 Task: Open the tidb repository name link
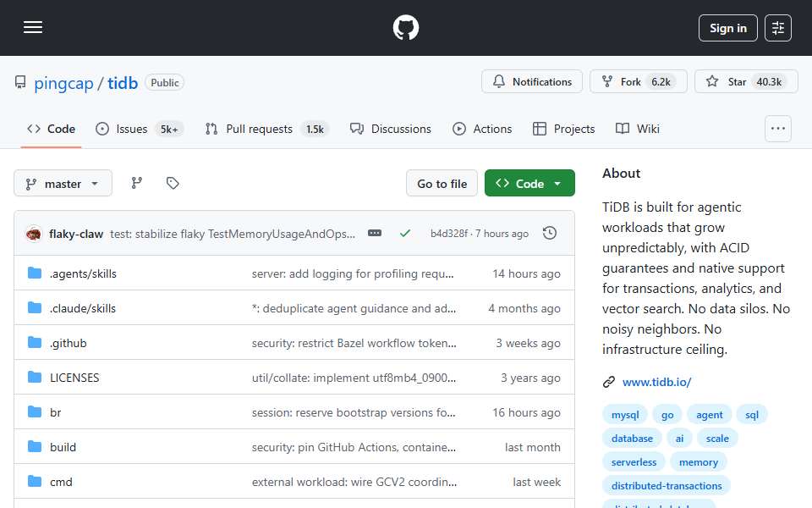123,83
